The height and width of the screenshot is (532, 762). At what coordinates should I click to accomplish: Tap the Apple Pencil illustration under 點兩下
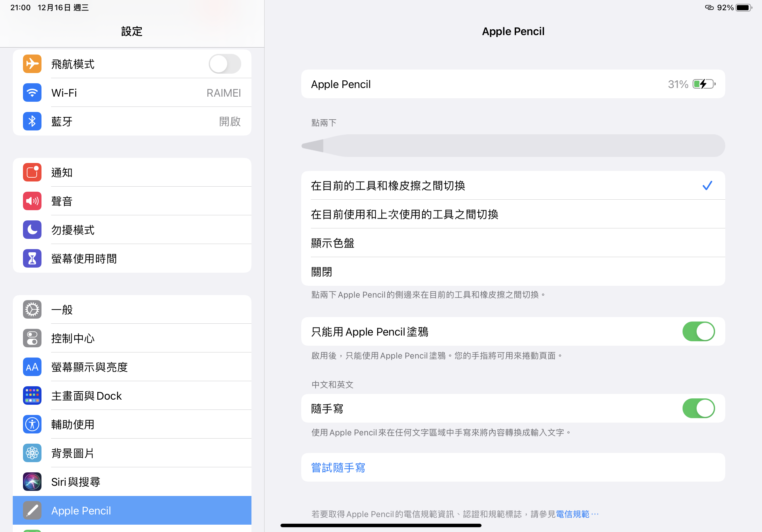click(x=513, y=146)
